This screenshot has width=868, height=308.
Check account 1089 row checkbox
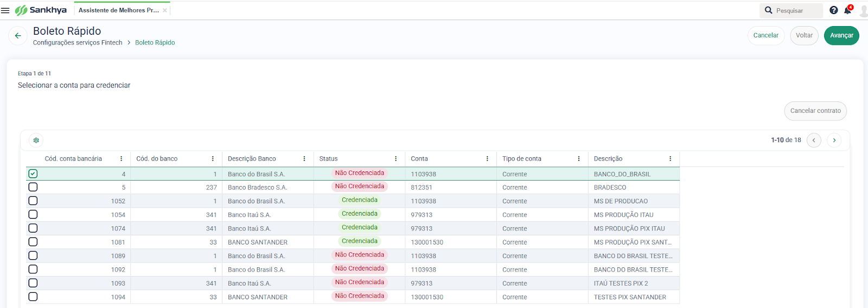[x=33, y=255]
